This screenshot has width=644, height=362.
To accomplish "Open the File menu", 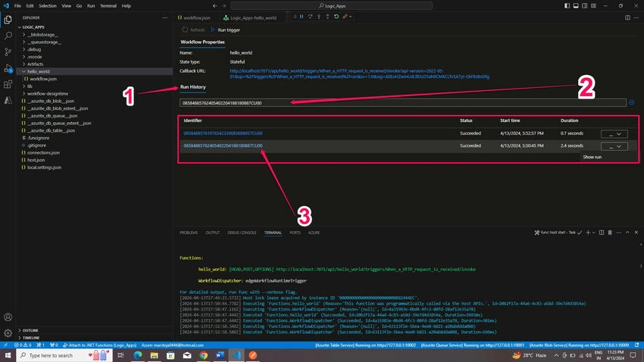I will coord(17,6).
